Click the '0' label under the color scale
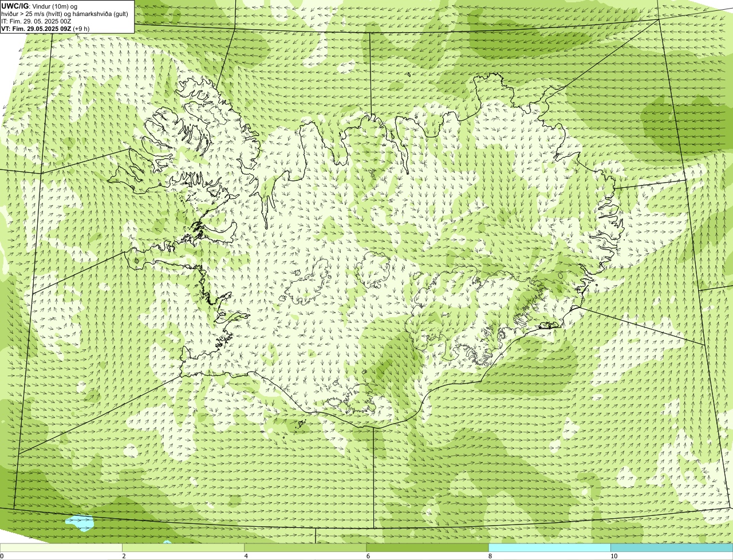The width and height of the screenshot is (733, 560). (x=2, y=556)
